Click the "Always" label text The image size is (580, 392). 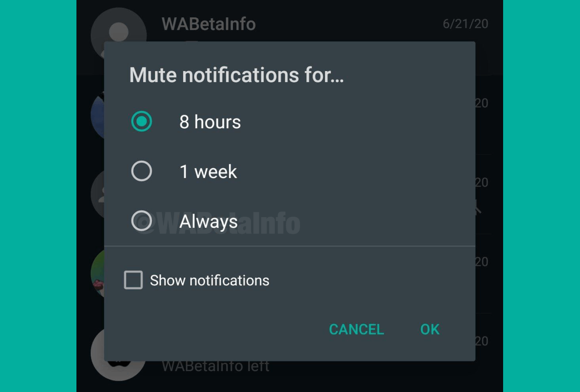(x=208, y=221)
